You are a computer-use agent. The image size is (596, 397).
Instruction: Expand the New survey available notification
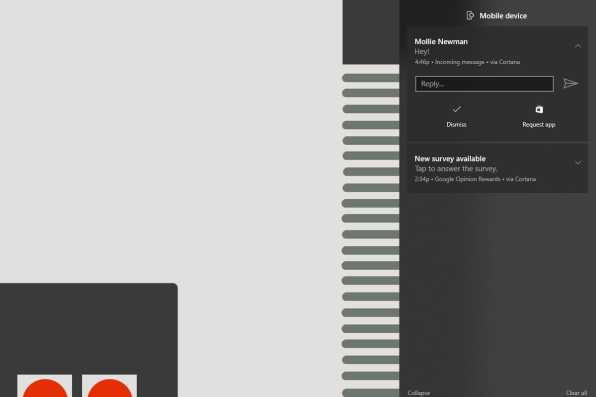578,163
